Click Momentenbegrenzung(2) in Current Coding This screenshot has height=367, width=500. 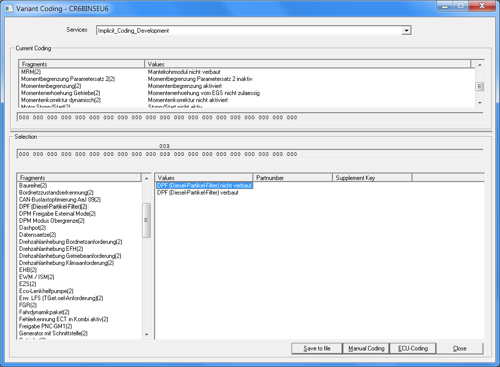pos(51,86)
